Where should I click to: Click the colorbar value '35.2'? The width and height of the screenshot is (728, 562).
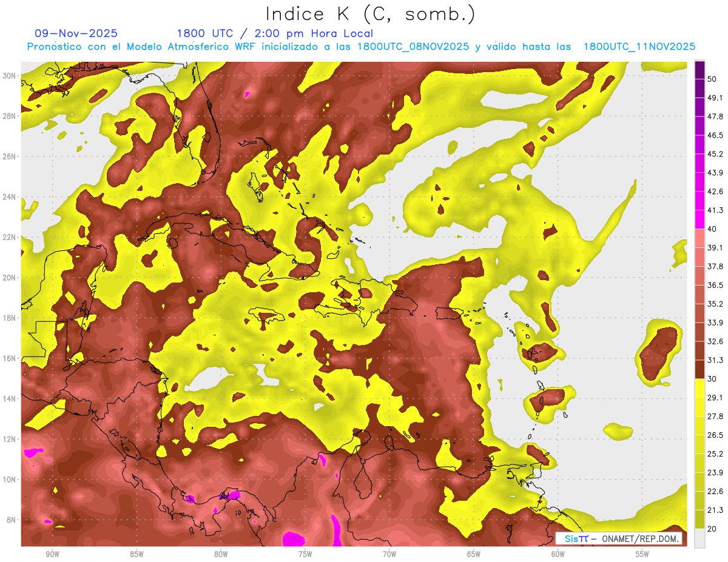click(715, 304)
